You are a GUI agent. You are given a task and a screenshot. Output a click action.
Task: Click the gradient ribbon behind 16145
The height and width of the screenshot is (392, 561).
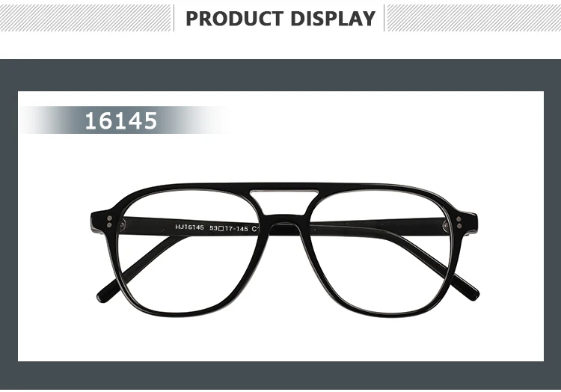pyautogui.click(x=123, y=120)
